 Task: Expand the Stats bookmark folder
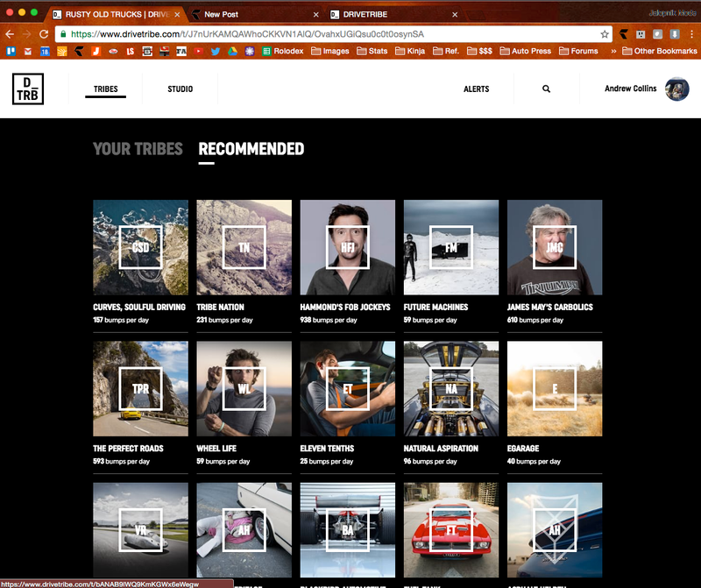click(x=372, y=51)
